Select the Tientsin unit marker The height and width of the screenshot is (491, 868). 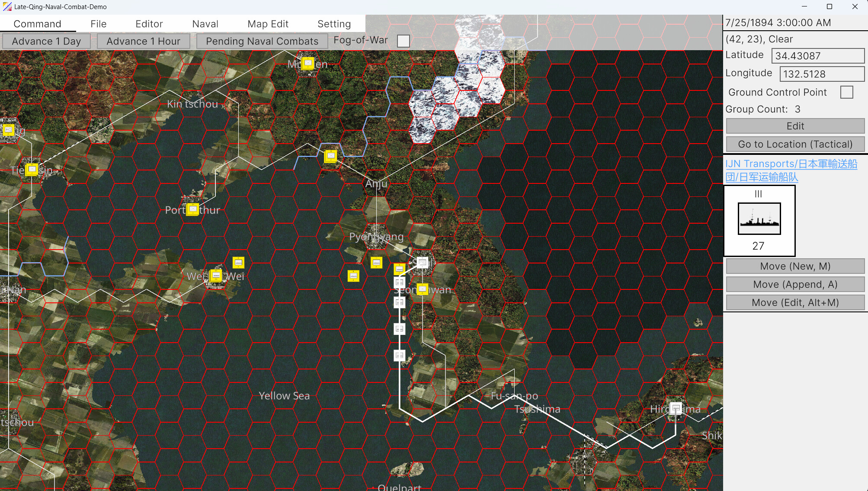pyautogui.click(x=32, y=170)
